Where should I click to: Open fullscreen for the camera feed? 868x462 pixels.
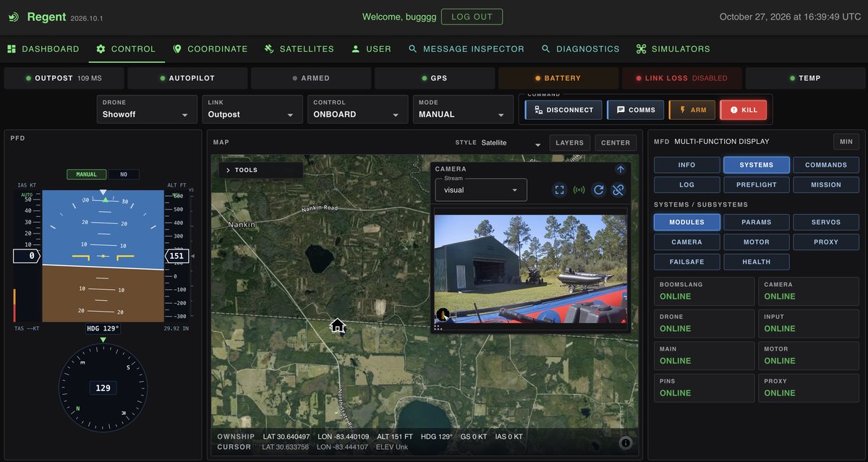(x=559, y=190)
